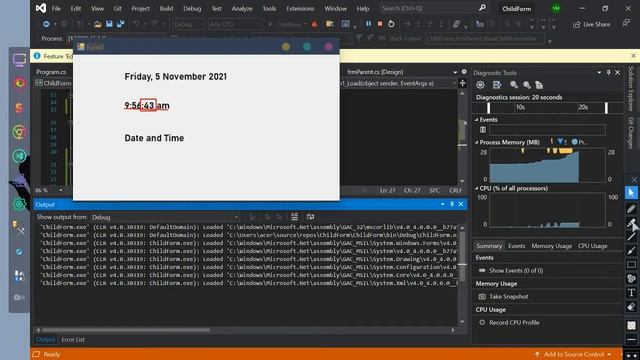
Task: Click the right handle of diagnostics timeline
Action: [x=606, y=108]
